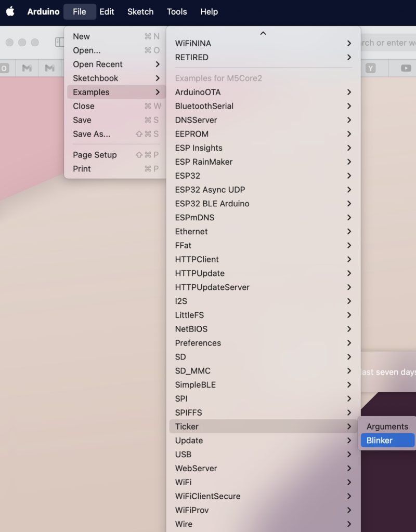Expand the Open Recent submenu
The image size is (416, 532).
116,64
